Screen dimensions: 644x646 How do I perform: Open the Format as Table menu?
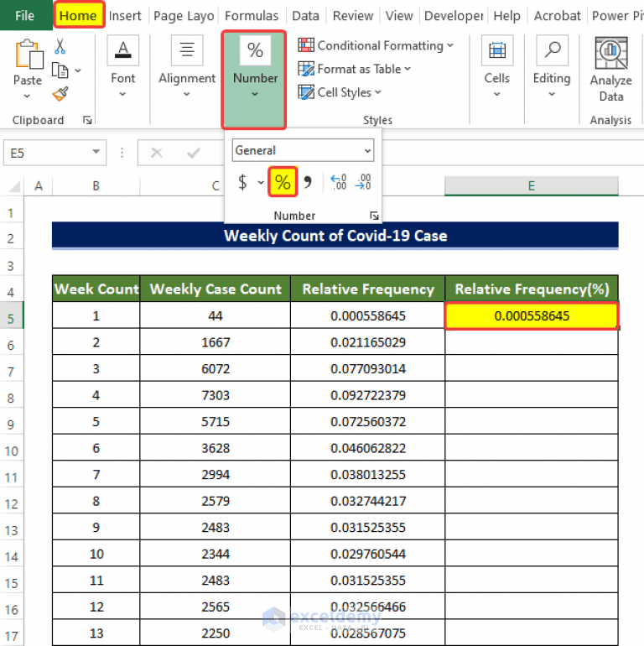354,69
